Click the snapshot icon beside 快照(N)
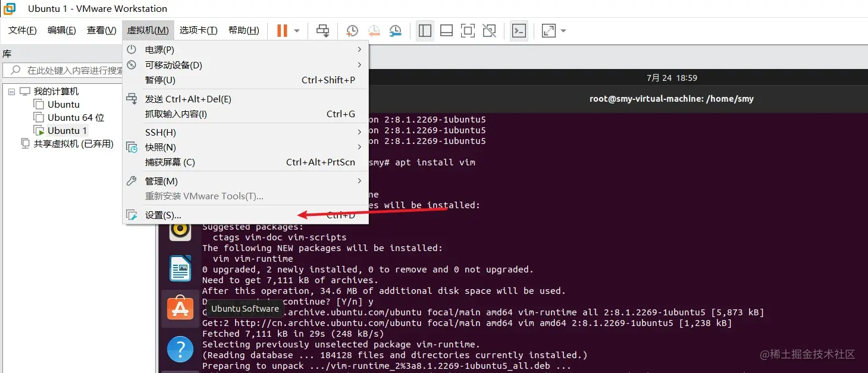 tap(132, 147)
